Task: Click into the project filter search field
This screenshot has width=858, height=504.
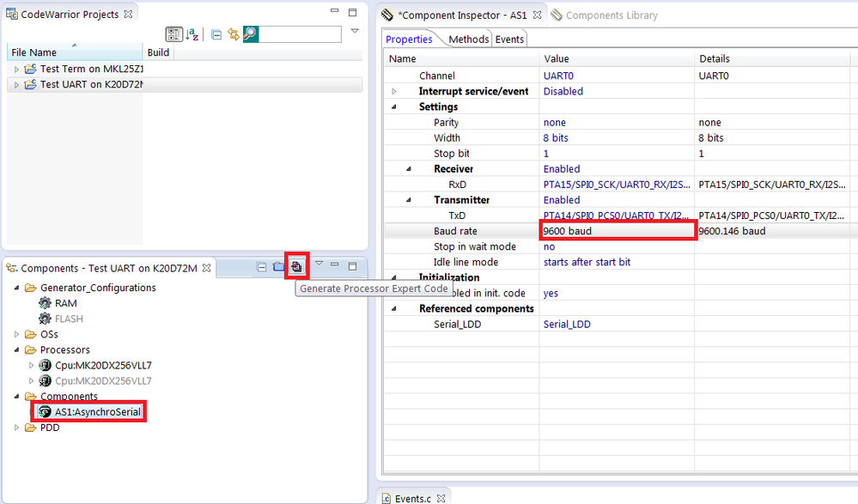Action: pos(300,34)
